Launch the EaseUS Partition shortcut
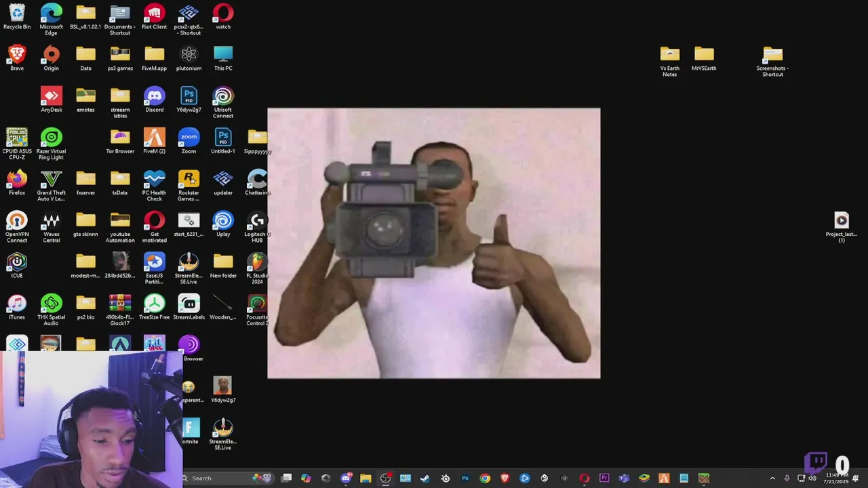This screenshot has width=868, height=488. pyautogui.click(x=154, y=268)
